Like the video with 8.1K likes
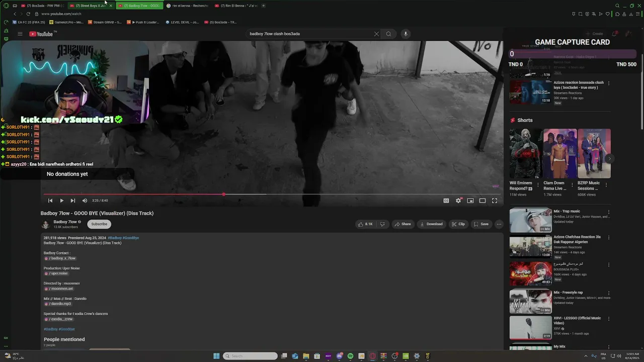The width and height of the screenshot is (644, 362). point(365,224)
